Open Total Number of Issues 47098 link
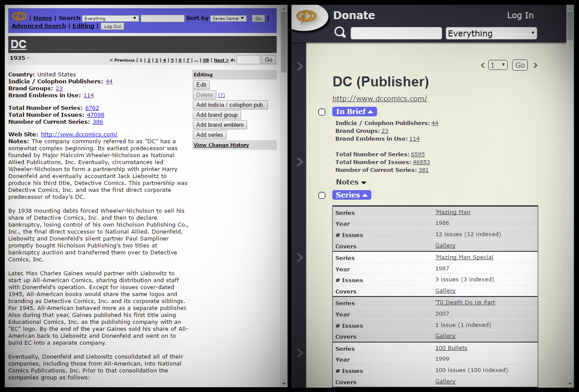The image size is (579, 392). click(96, 115)
